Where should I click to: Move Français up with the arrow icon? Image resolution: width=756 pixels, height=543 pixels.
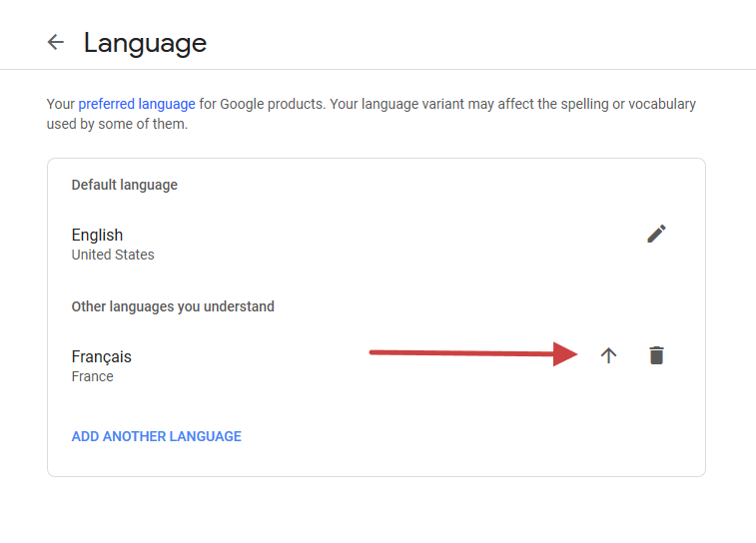tap(608, 355)
